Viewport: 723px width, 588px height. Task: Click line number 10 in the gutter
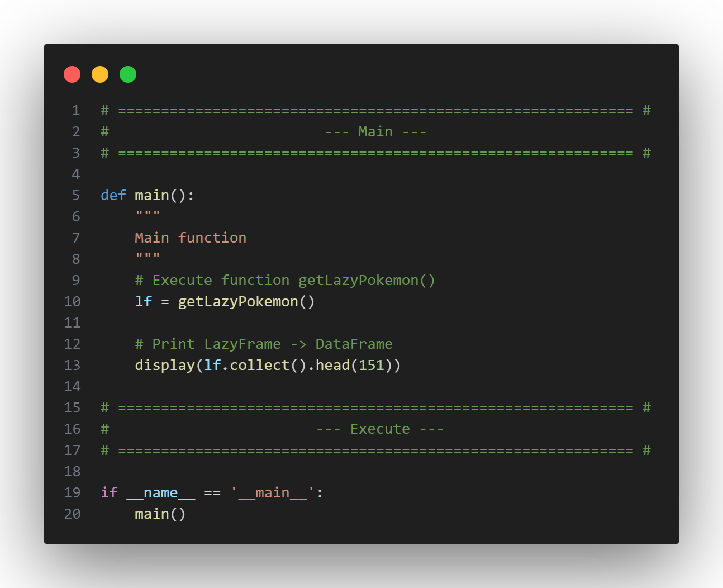72,301
